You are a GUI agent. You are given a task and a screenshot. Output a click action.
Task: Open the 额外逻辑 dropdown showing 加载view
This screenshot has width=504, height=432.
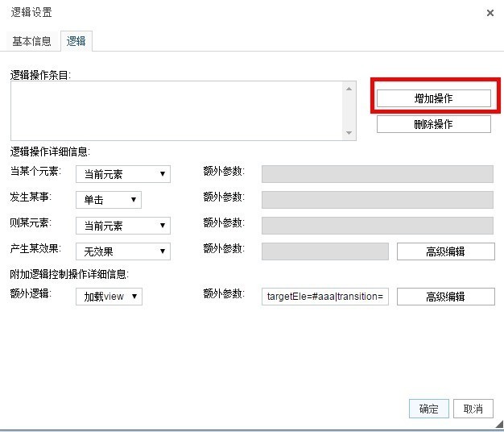[x=109, y=297]
